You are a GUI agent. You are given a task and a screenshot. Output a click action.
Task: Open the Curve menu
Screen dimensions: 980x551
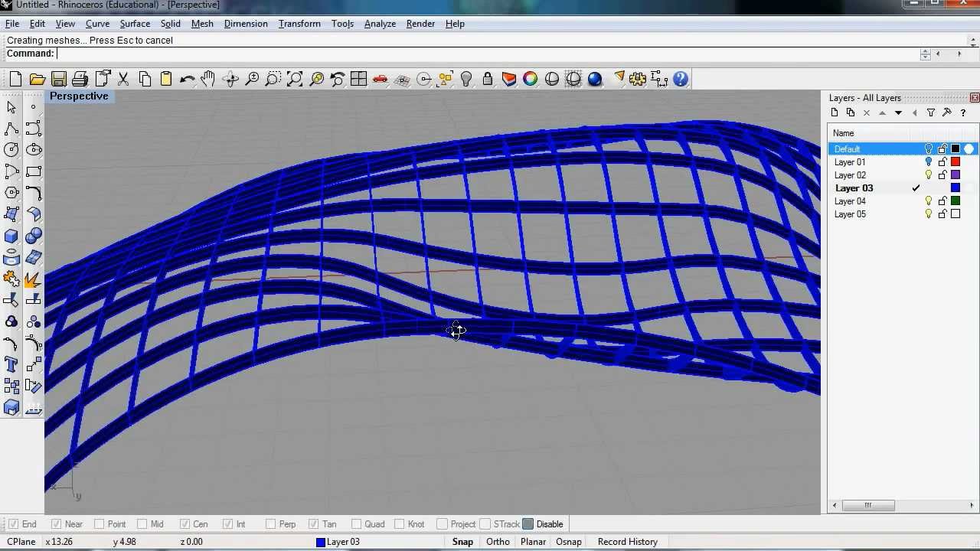coord(97,24)
